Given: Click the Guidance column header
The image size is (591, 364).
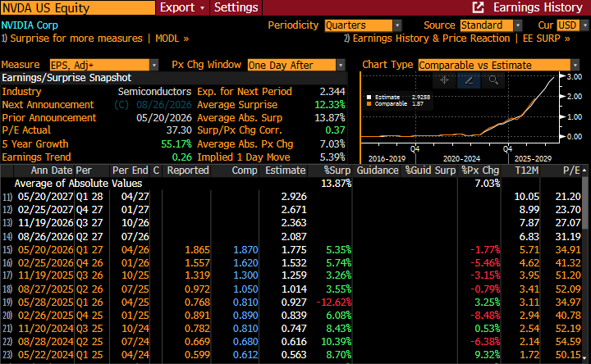Looking at the screenshot, I should pyautogui.click(x=378, y=171).
